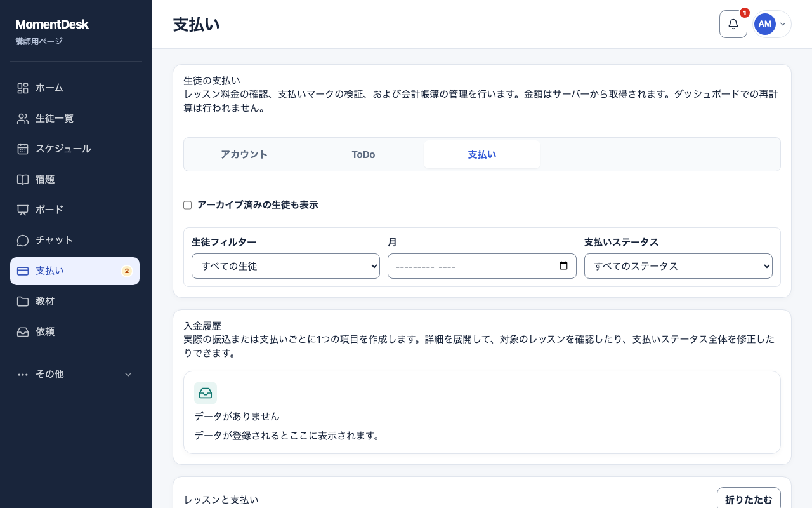Open the account menu chevron next to AM

783,24
